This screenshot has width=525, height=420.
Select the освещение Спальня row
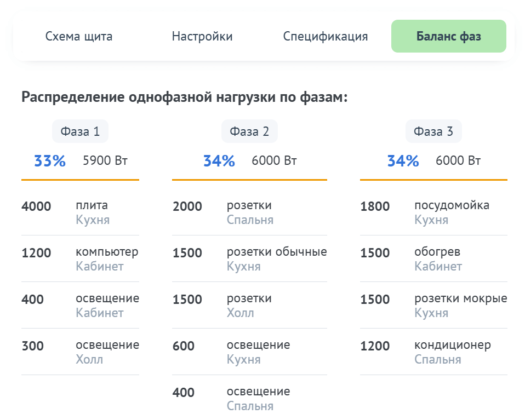tap(249, 398)
